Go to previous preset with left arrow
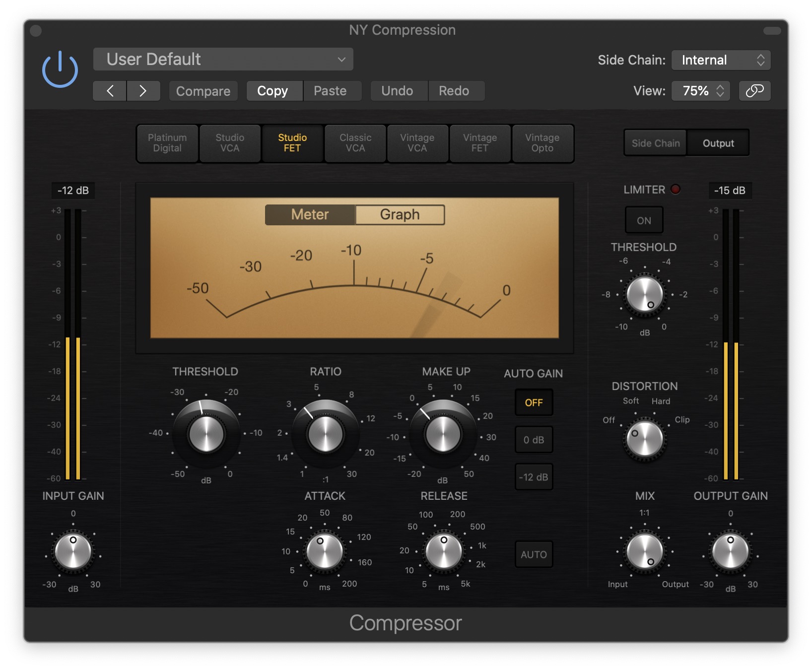812x670 pixels. (x=110, y=91)
